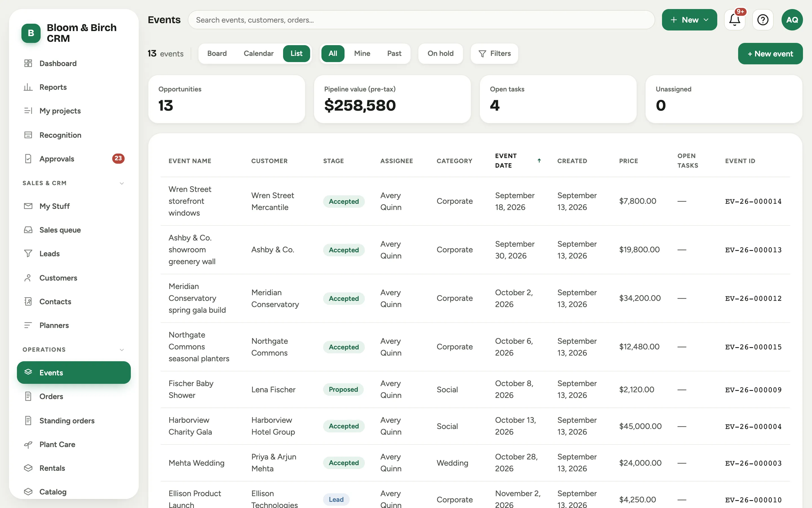Open Mehta Wedding event
The height and width of the screenshot is (508, 812).
tap(196, 463)
